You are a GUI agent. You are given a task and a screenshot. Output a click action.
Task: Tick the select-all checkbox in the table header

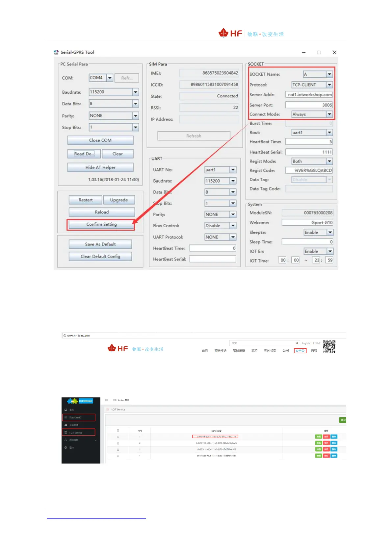pyautogui.click(x=118, y=430)
